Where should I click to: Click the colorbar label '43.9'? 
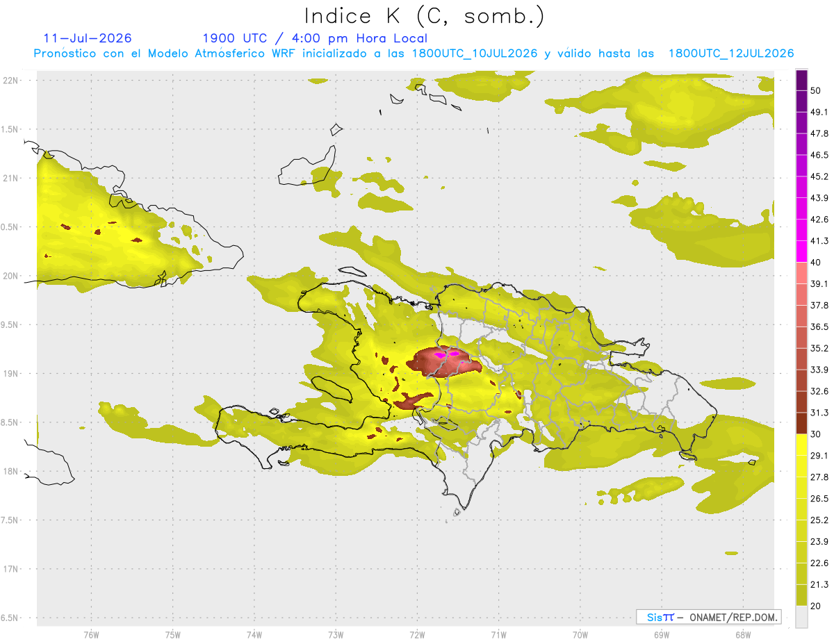(819, 198)
